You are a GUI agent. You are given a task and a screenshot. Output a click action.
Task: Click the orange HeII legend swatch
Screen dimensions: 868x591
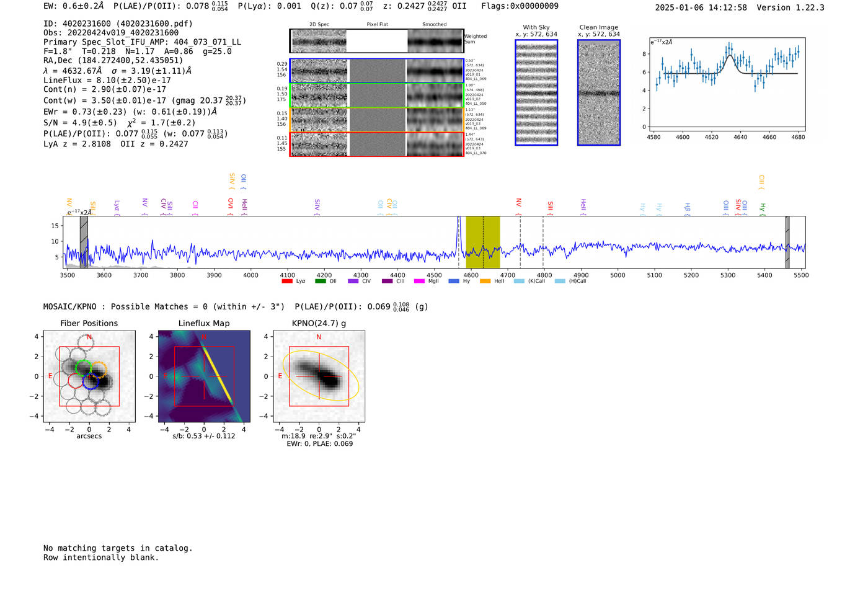pyautogui.click(x=485, y=282)
